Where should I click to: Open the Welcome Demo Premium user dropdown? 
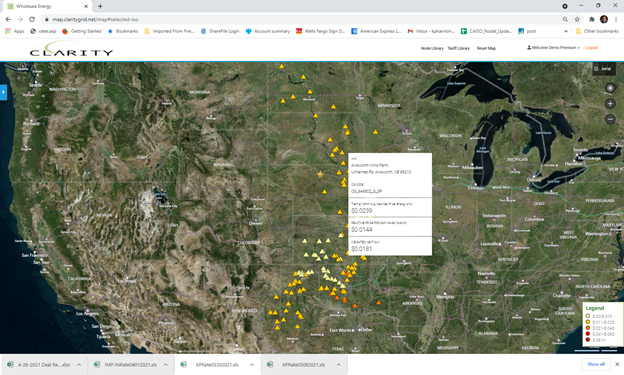pos(553,48)
